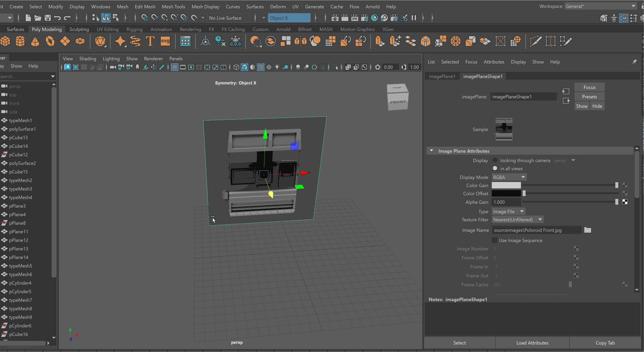Enable Use Image Sequence checkbox
The width and height of the screenshot is (644, 352).
click(494, 240)
